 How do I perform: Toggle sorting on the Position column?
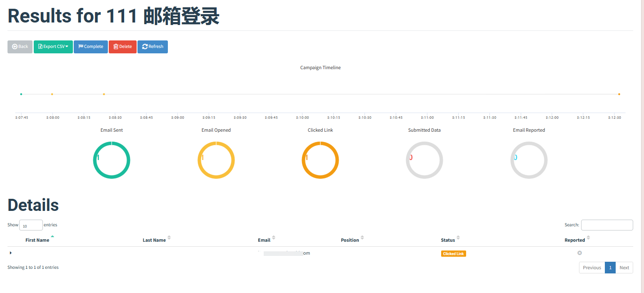[x=362, y=238]
